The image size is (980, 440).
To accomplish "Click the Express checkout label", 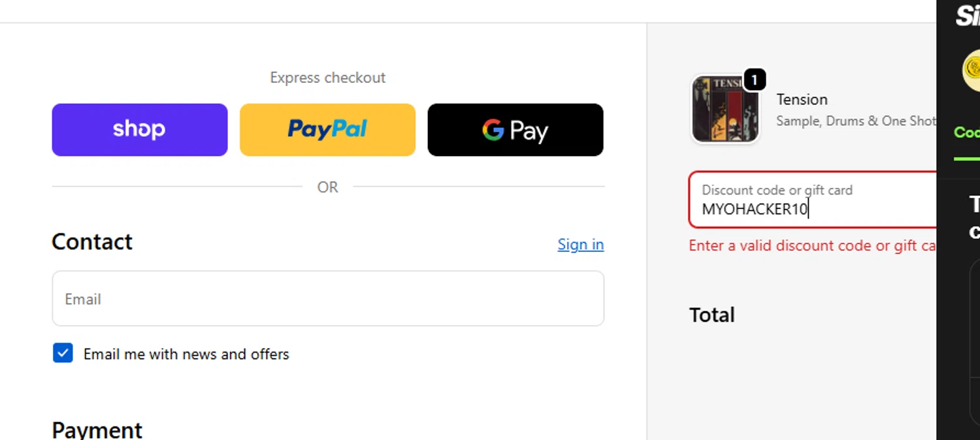I will [x=327, y=78].
